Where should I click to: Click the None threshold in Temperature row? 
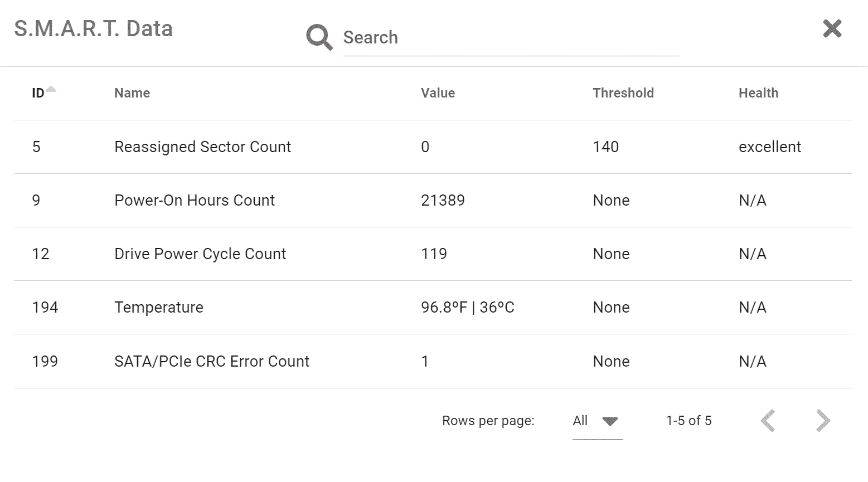pyautogui.click(x=611, y=308)
